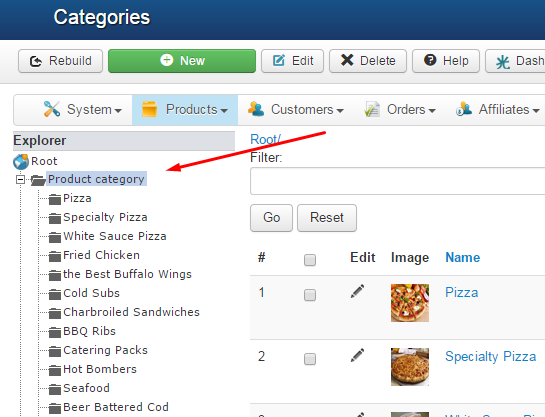Click the pencil edit icon for Specialty Pizza
This screenshot has width=545, height=417.
pyautogui.click(x=357, y=355)
